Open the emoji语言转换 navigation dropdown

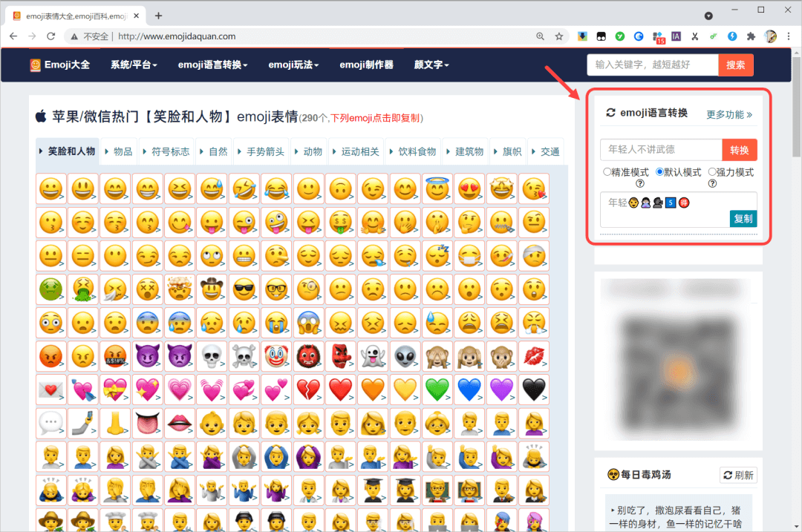tap(213, 65)
